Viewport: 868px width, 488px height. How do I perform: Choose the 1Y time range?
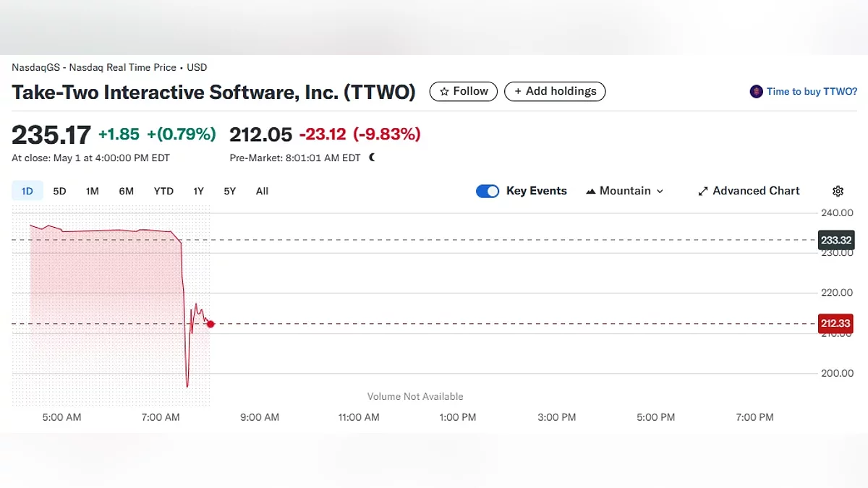tap(198, 192)
